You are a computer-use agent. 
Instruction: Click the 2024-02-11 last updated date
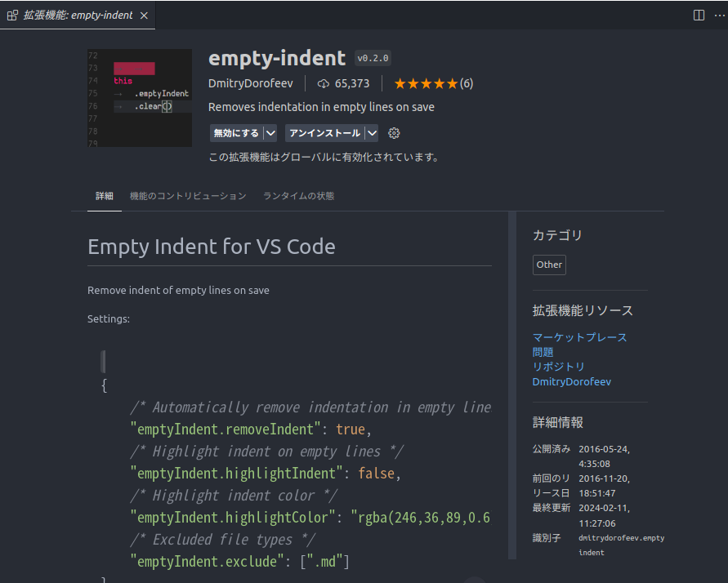click(x=604, y=515)
